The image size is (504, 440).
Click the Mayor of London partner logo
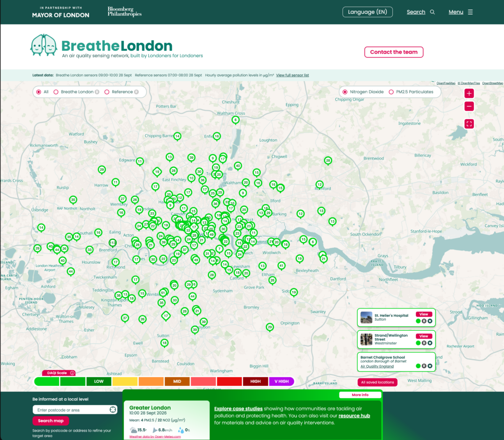61,12
